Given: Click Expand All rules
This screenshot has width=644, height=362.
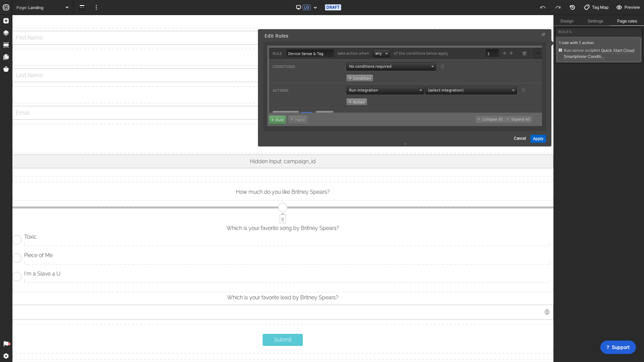Looking at the screenshot, I should 518,119.
